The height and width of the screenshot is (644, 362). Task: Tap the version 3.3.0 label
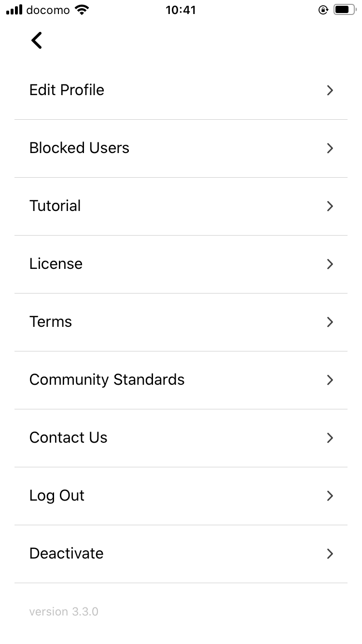pos(64,612)
